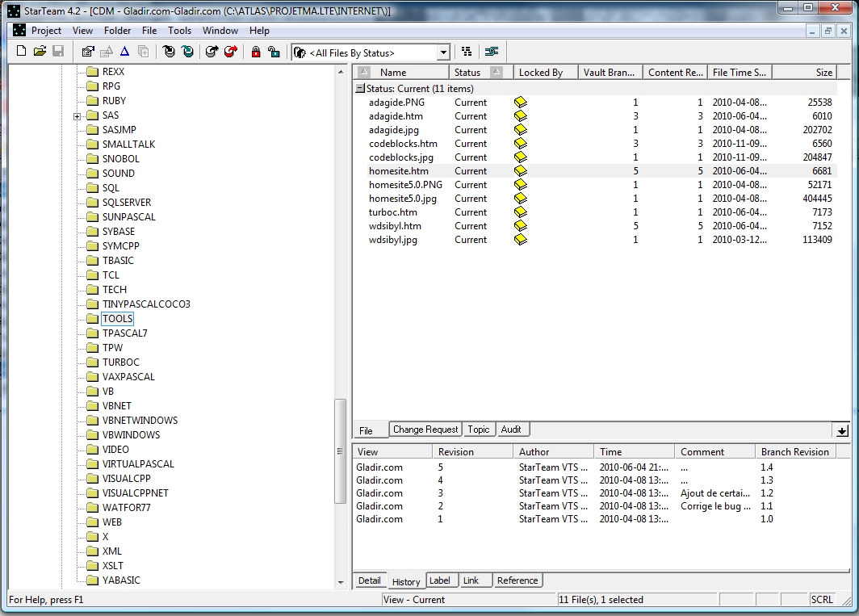Select the TURBOC folder in tree
Viewport: 859px width, 616px height.
(120, 362)
